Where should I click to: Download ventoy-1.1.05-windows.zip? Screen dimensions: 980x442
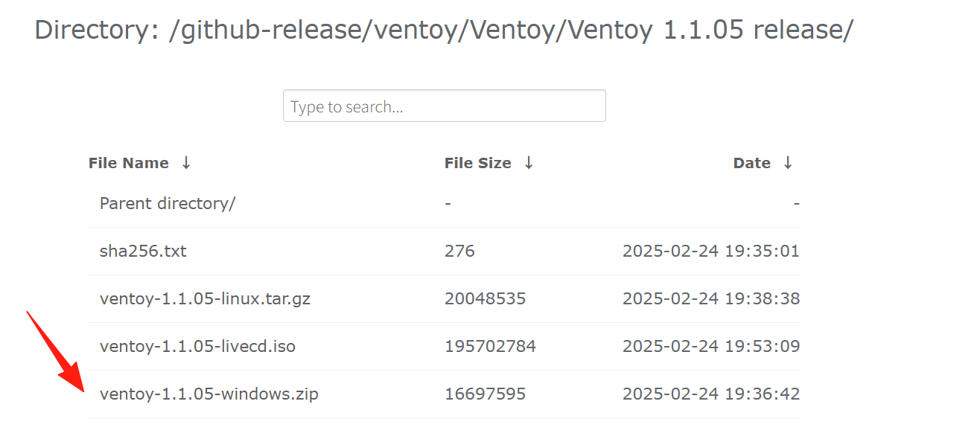[209, 394]
